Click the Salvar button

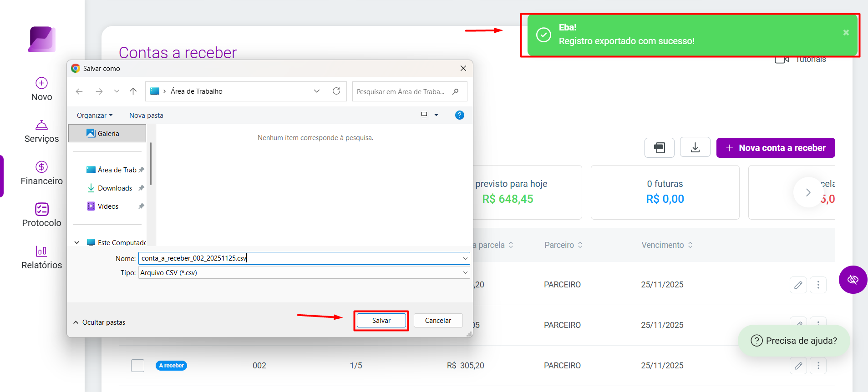click(x=381, y=321)
